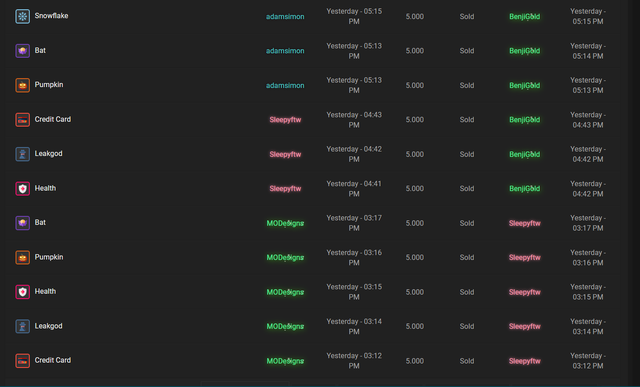Select the 'Pumpkin' name listed by adamsimon
640x387 pixels.
[x=49, y=85]
